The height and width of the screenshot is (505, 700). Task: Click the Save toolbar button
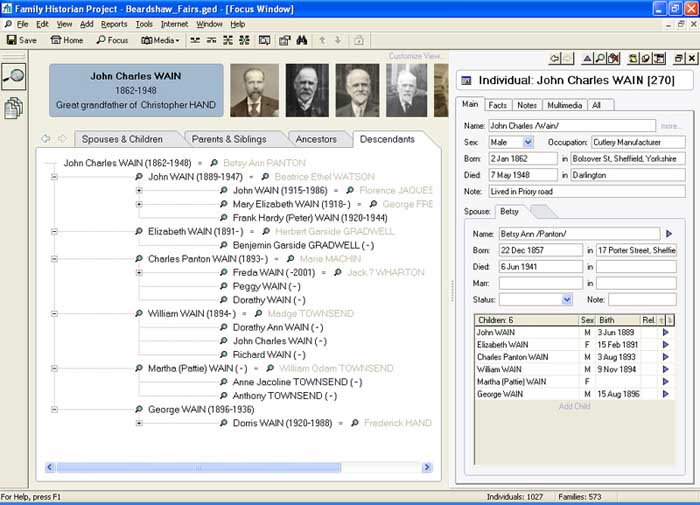21,40
